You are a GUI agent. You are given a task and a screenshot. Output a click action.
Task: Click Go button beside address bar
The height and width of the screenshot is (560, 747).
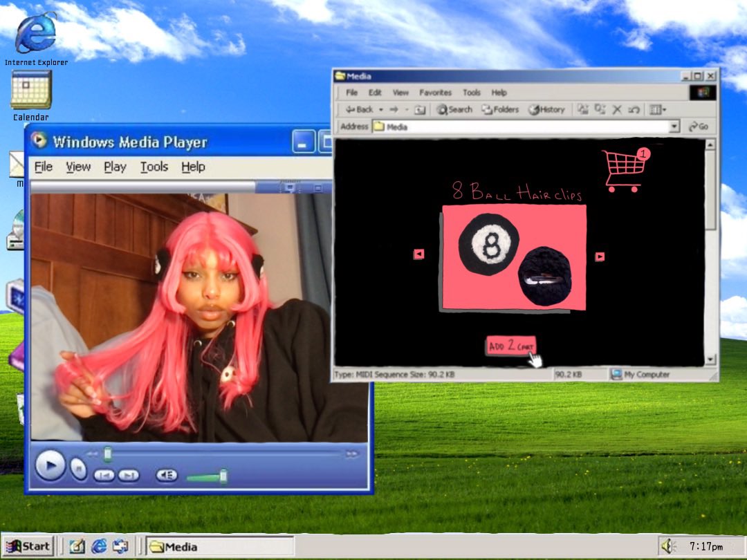pos(699,127)
